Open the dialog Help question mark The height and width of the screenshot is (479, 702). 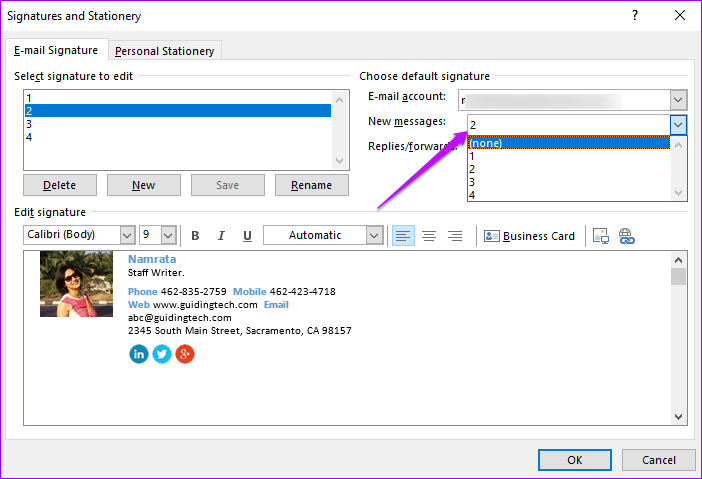[x=635, y=15]
